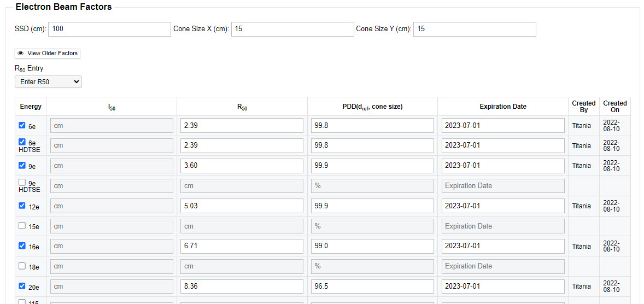Click the Cone Size Y input field
The image size is (644, 304).
(475, 29)
